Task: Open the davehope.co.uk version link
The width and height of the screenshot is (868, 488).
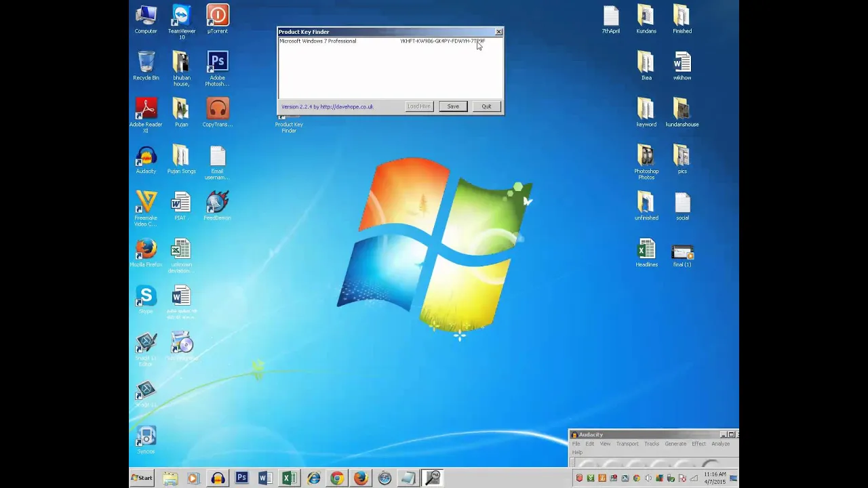Action: 327,106
